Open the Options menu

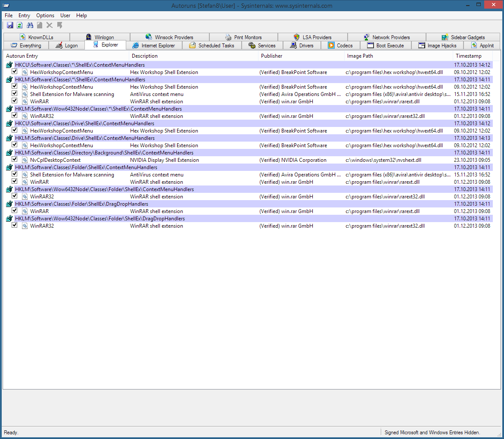click(x=45, y=15)
